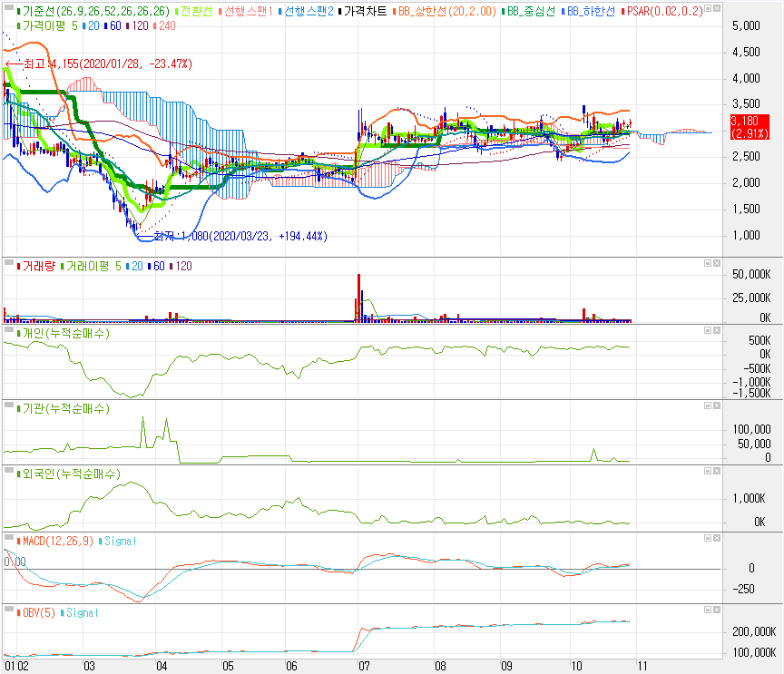
Task: Collapse the OBV indicator pane
Action: (708, 610)
